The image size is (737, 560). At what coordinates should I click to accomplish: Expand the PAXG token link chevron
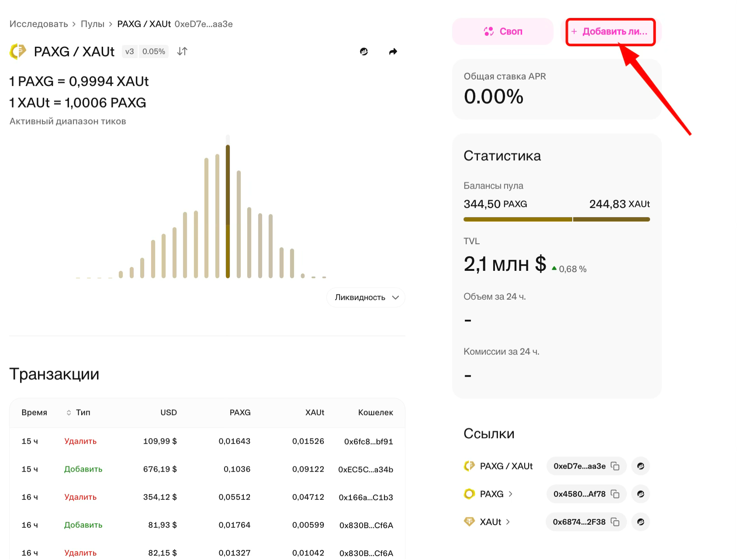[510, 494]
